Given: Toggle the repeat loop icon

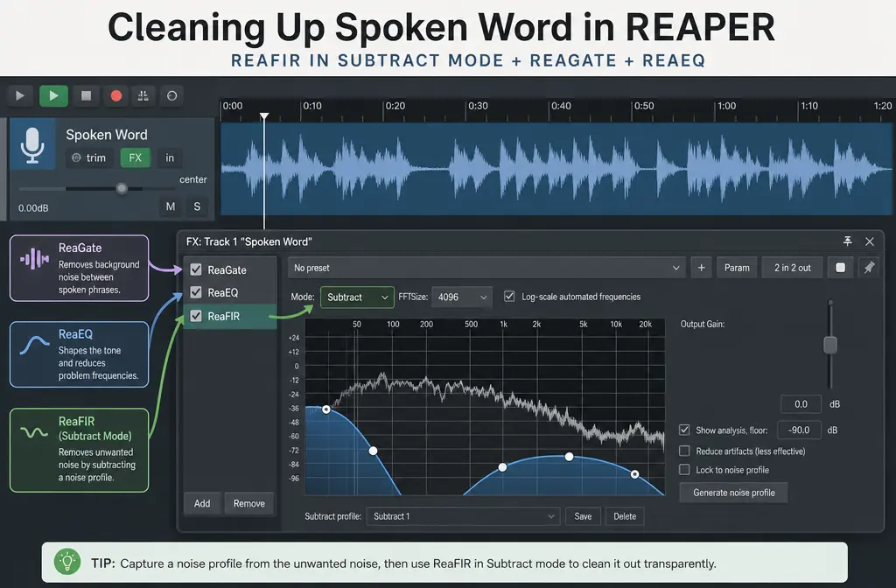Looking at the screenshot, I should click(171, 96).
